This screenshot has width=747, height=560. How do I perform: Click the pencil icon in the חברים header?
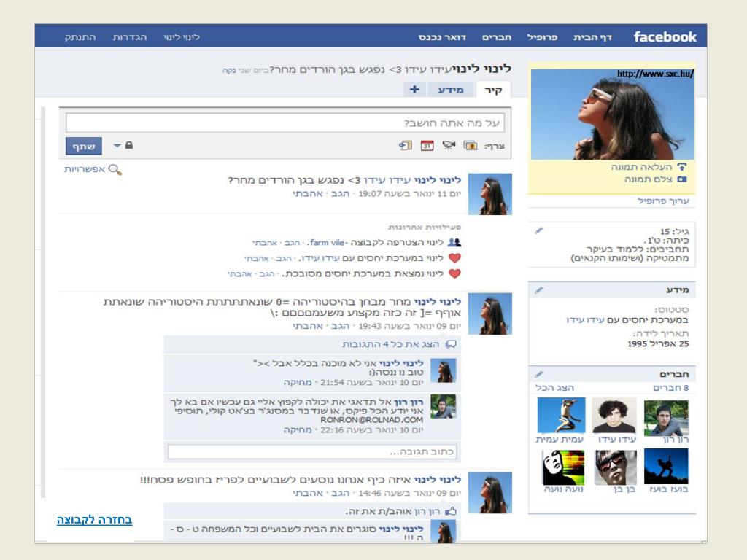pyautogui.click(x=539, y=374)
